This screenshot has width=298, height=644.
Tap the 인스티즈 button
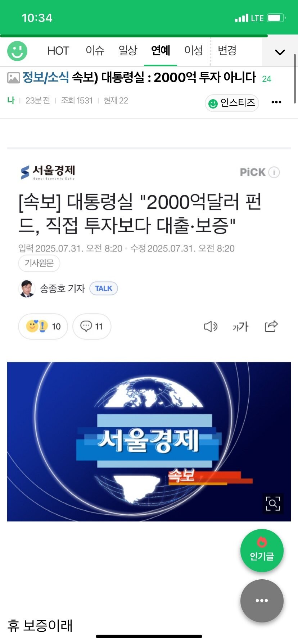pyautogui.click(x=232, y=103)
